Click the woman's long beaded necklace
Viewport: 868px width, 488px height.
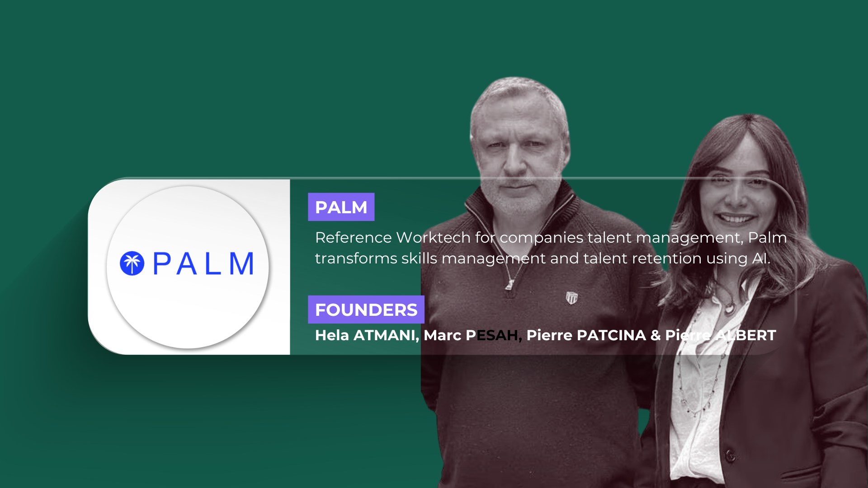[x=698, y=361]
